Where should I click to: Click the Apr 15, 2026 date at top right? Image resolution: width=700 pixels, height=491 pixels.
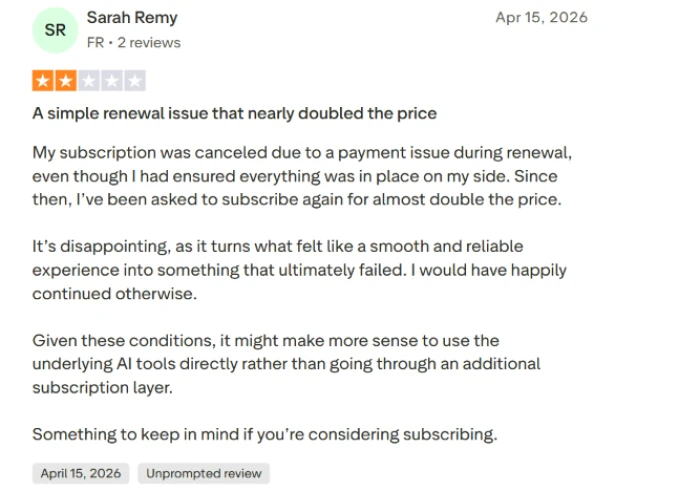[x=542, y=17]
